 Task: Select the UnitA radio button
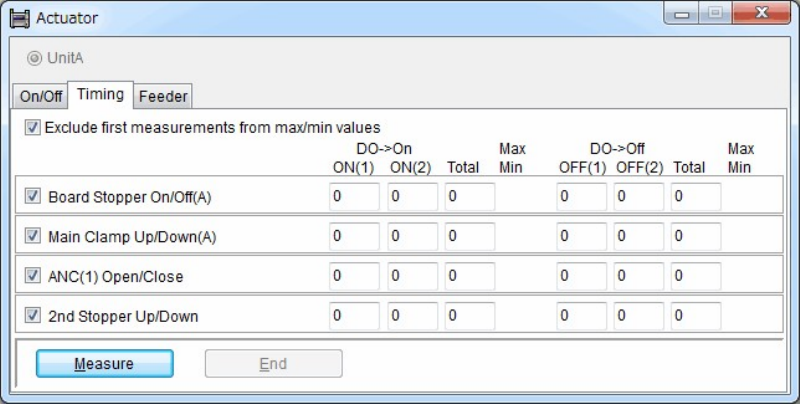click(35, 58)
